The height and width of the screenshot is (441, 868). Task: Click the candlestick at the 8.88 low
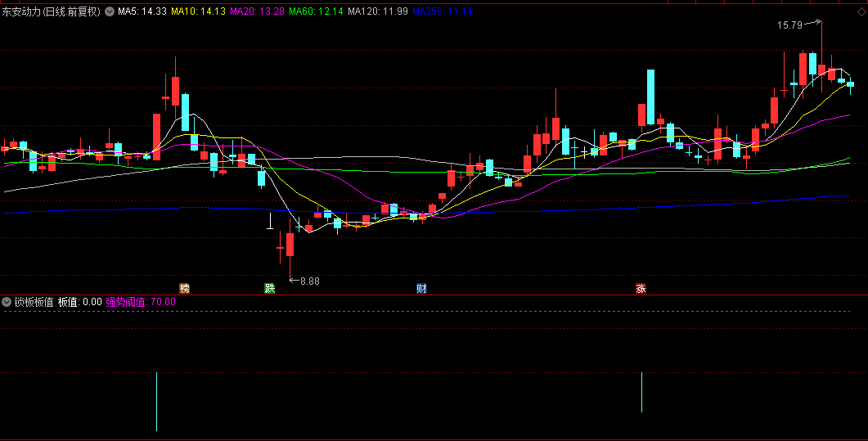pyautogui.click(x=290, y=245)
